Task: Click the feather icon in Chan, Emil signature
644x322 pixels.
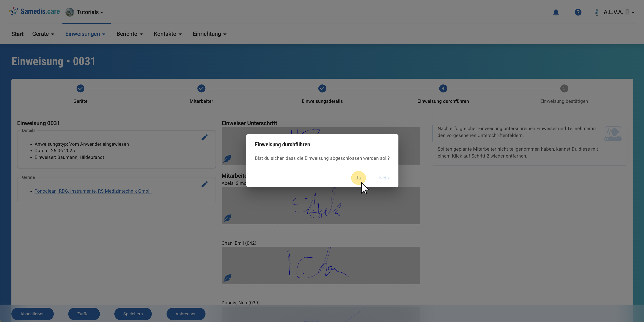Action: point(227,278)
